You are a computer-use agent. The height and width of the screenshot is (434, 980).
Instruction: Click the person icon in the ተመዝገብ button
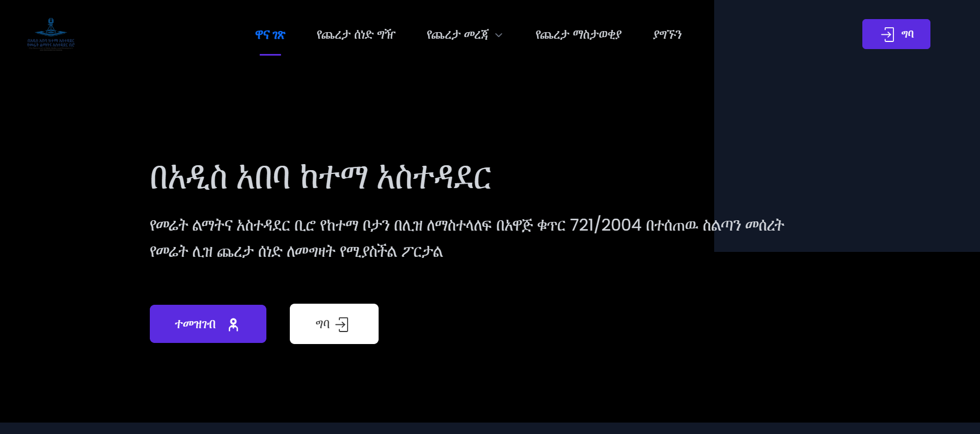click(233, 324)
